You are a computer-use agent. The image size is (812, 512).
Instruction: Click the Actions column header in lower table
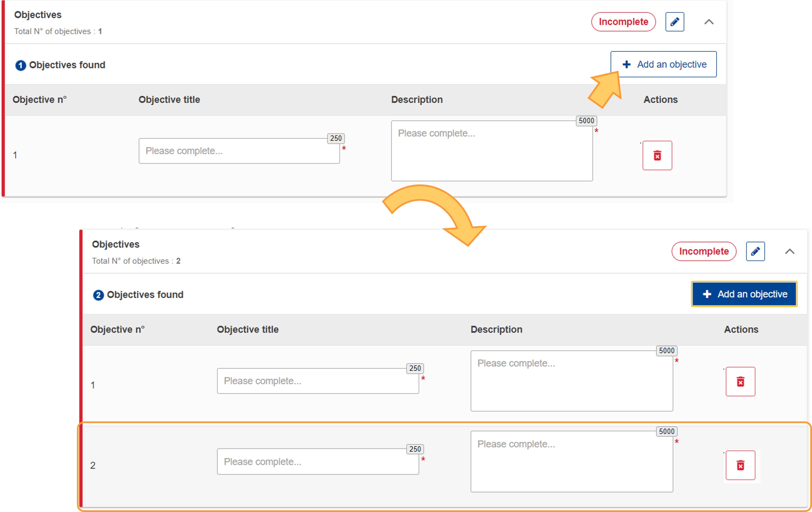point(741,329)
